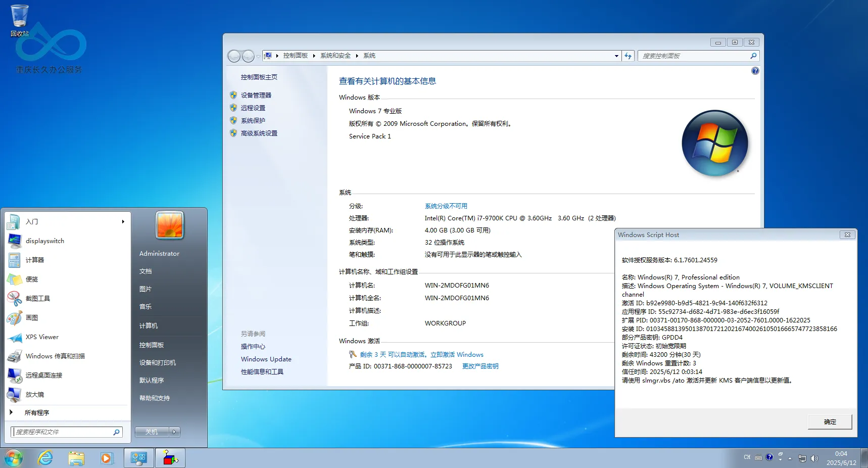Open 设备管理器 in the sidebar
This screenshot has width=868, height=468.
pyautogui.click(x=256, y=96)
